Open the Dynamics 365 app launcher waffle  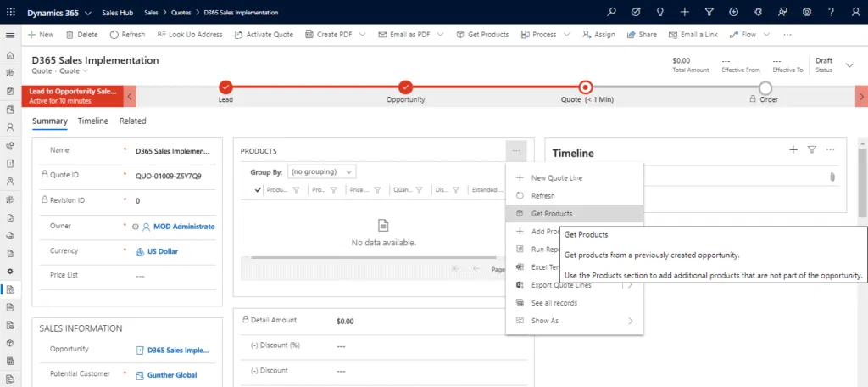(x=10, y=12)
